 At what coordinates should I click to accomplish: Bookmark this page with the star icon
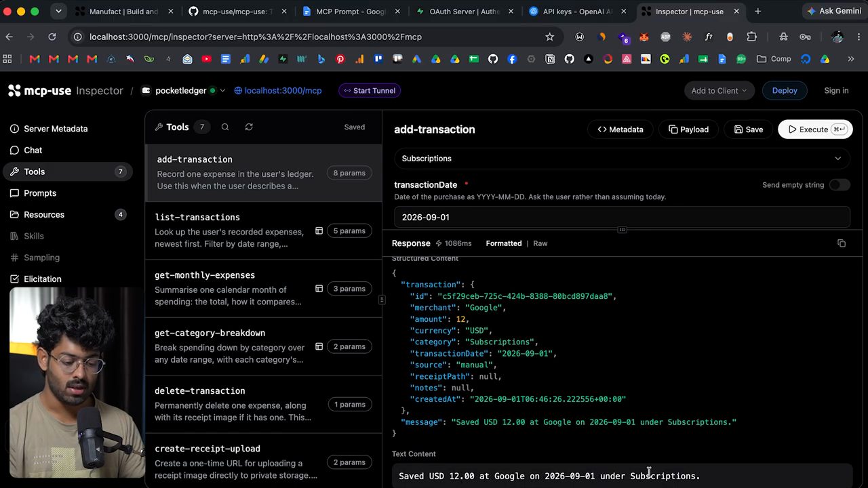tap(550, 37)
